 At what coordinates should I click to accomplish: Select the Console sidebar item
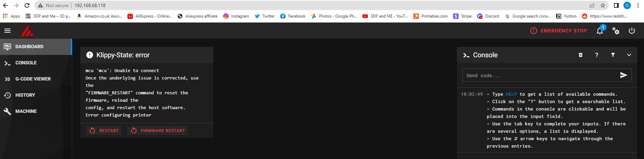click(x=36, y=63)
